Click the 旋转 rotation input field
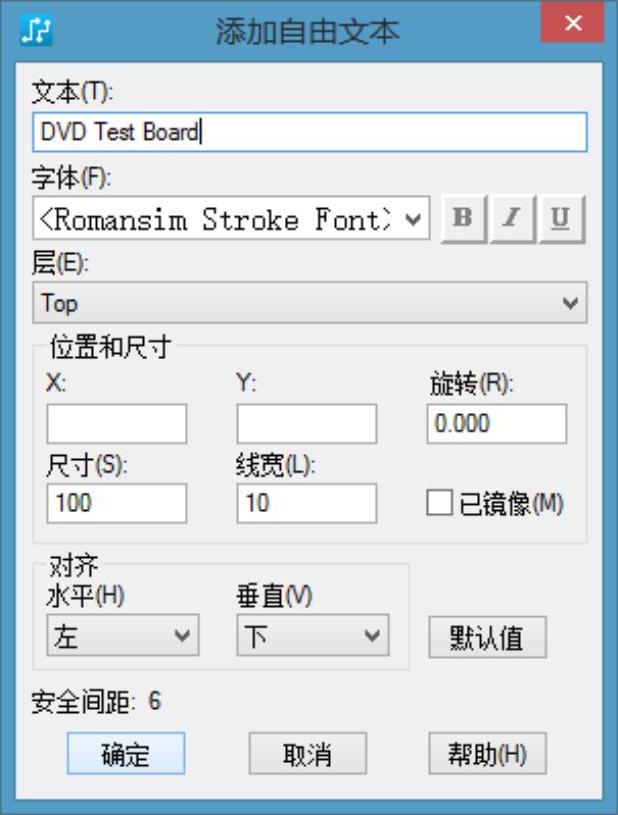The image size is (618, 815). [496, 423]
